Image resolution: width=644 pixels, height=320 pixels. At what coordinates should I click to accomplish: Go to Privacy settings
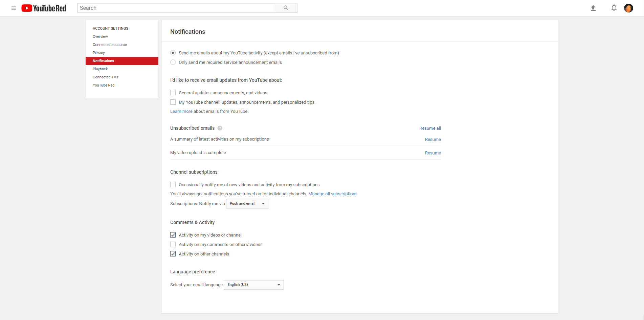[99, 53]
